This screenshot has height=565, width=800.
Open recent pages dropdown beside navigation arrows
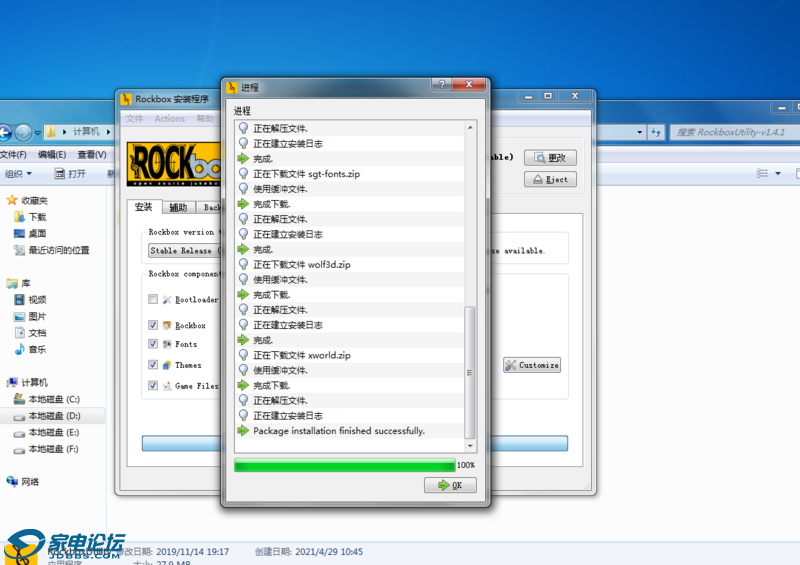(x=37, y=133)
